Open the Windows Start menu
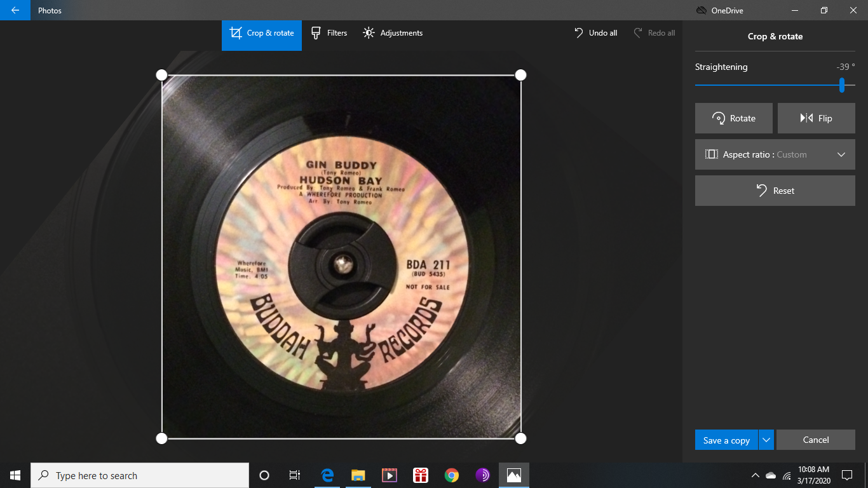Screen dimensions: 868x488 click(x=15, y=475)
